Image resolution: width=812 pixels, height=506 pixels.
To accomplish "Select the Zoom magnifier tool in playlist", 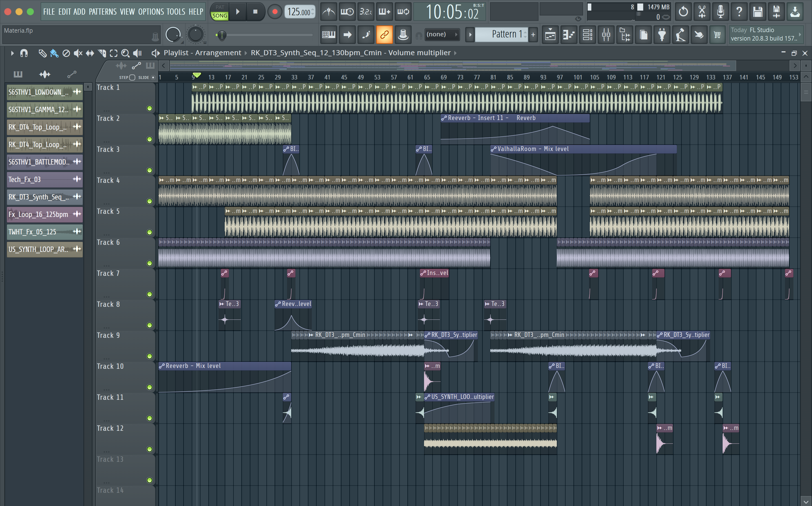I will pos(125,53).
